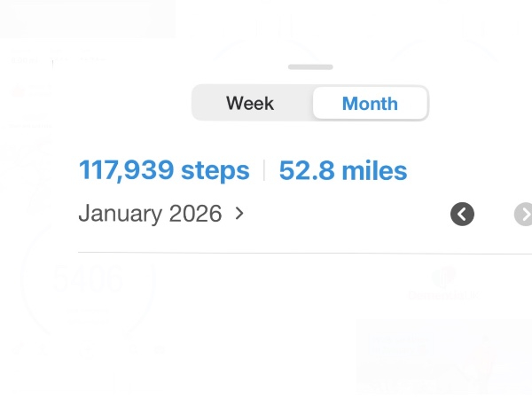Go to previous month with left arrow
Image resolution: width=532 pixels, height=399 pixels.
tap(462, 214)
